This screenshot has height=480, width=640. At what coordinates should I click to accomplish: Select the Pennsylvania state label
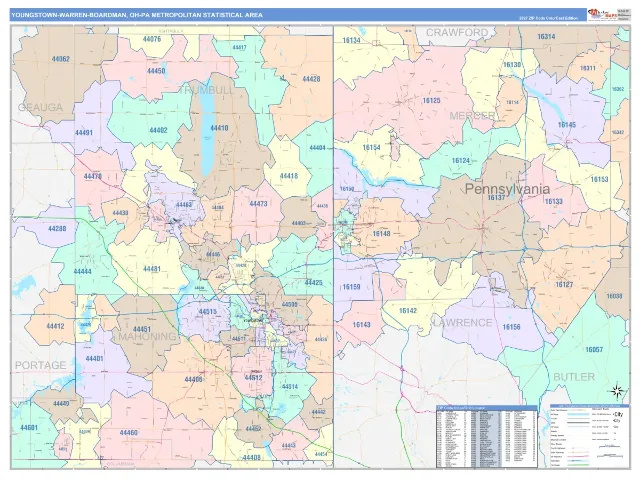[507, 189]
